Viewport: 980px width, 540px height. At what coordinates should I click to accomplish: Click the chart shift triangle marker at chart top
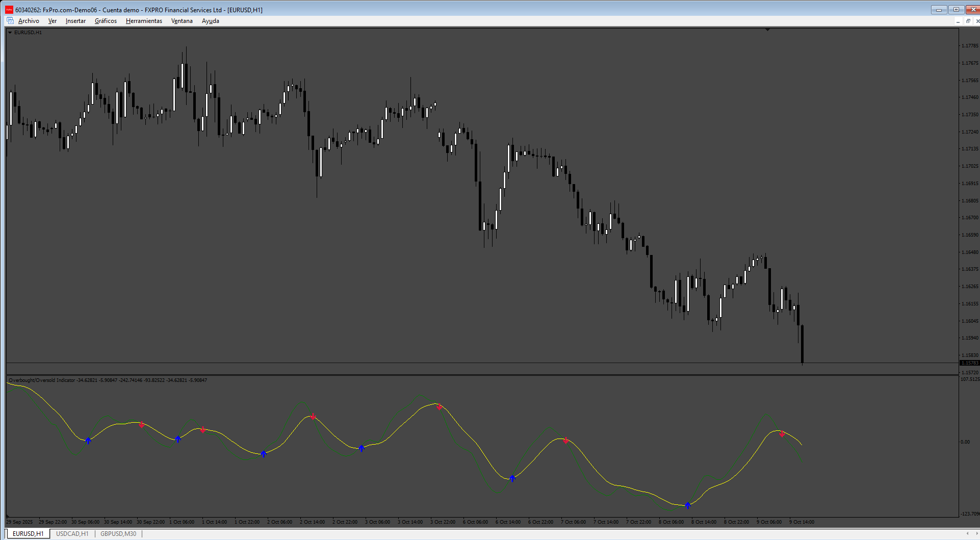(x=767, y=30)
